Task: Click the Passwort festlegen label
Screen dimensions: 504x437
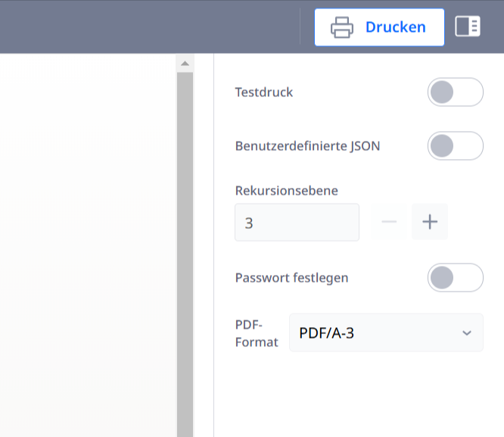Action: (x=291, y=277)
